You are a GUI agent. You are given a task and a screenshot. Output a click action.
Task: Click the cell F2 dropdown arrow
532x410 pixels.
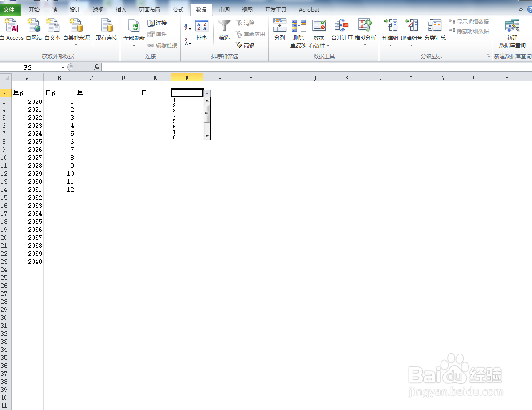click(207, 93)
